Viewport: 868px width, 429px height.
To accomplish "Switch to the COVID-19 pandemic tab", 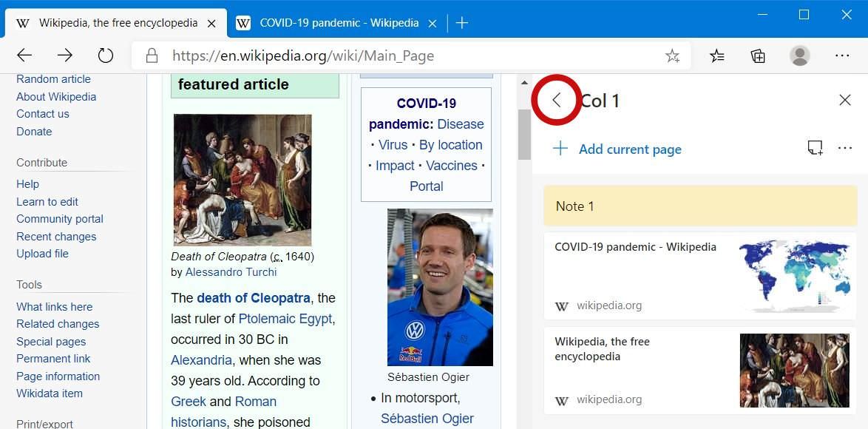I will click(339, 23).
